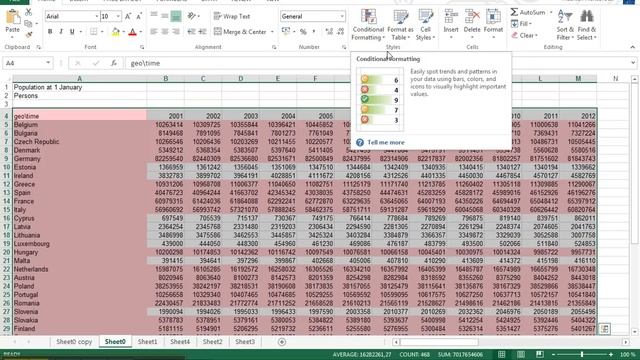Click Decrease Decimal icon

pos(340,31)
